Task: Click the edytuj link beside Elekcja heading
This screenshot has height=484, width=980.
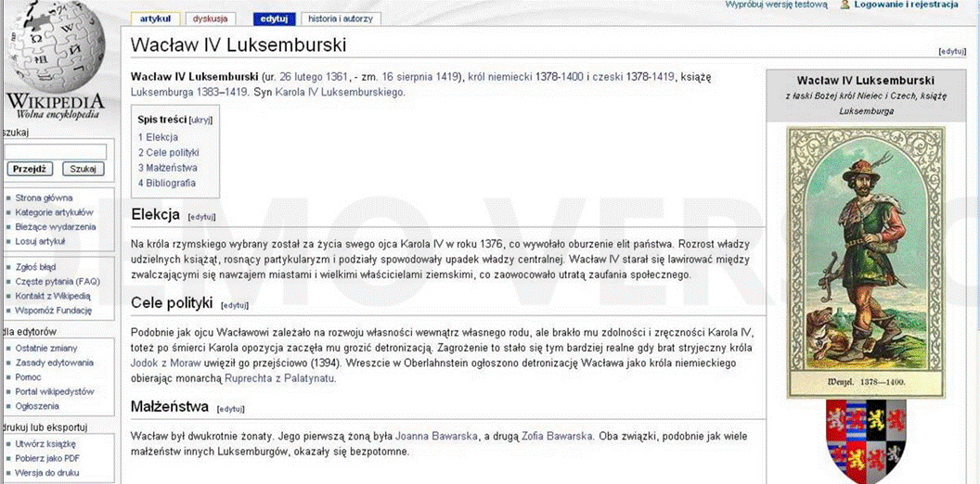Action: point(202,217)
